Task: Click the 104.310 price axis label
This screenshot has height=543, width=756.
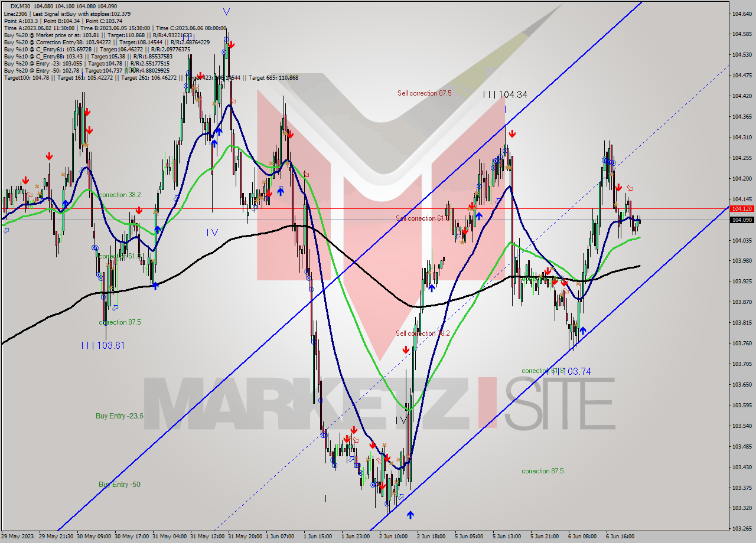Action: pos(742,137)
